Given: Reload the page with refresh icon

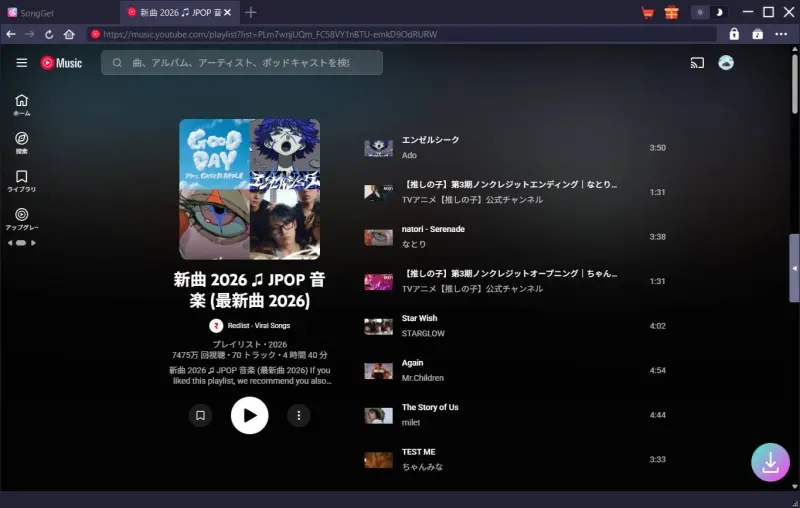Looking at the screenshot, I should coord(49,34).
